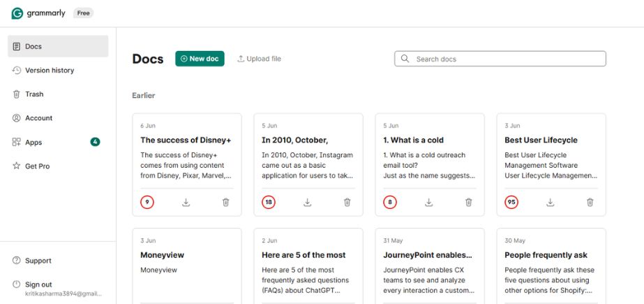View score 95 on User Lifecycle doc
This screenshot has height=304, width=644.
(x=511, y=203)
